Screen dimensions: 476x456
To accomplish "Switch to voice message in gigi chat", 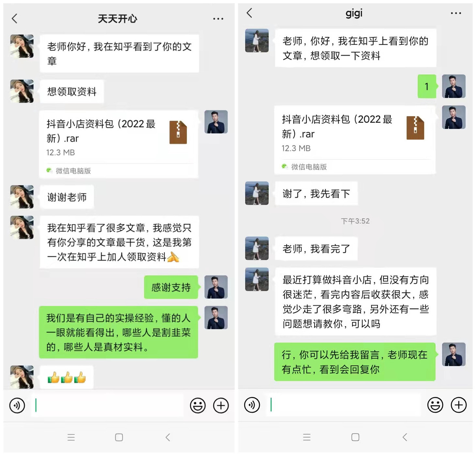I will [x=252, y=405].
